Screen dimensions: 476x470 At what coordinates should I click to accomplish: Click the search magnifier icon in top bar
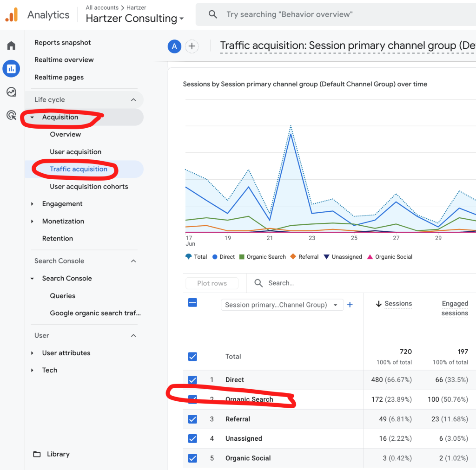[213, 14]
